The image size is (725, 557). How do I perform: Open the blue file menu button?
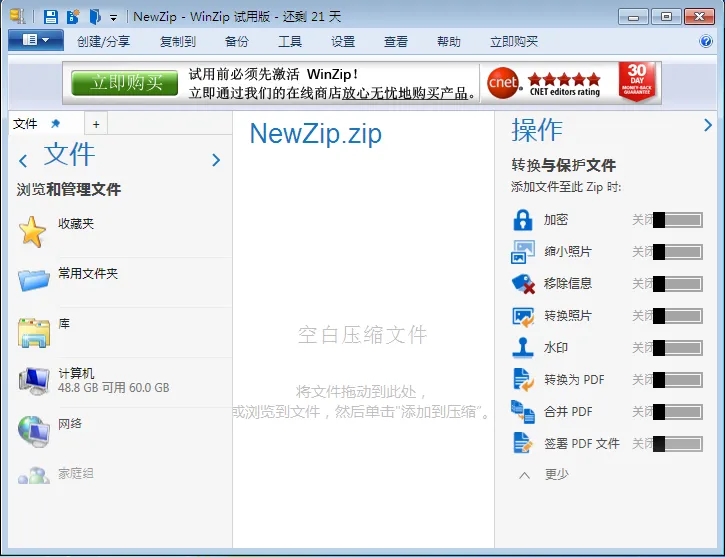[x=36, y=40]
